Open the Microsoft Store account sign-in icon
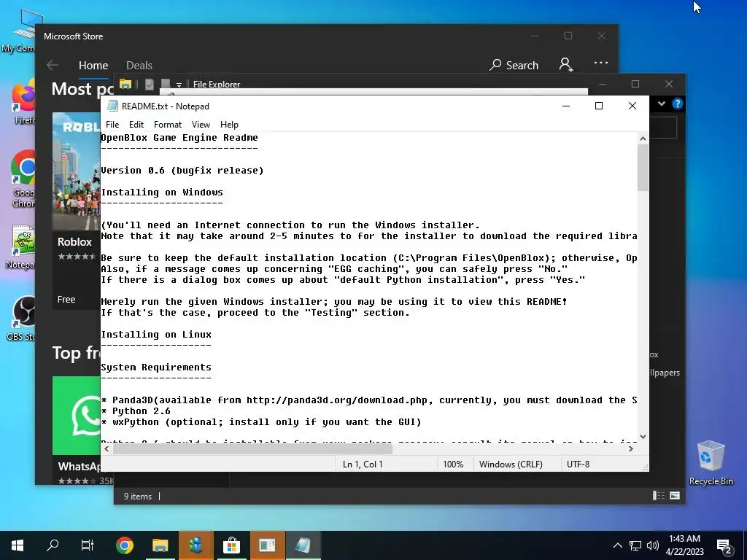The image size is (747, 560). pos(565,64)
